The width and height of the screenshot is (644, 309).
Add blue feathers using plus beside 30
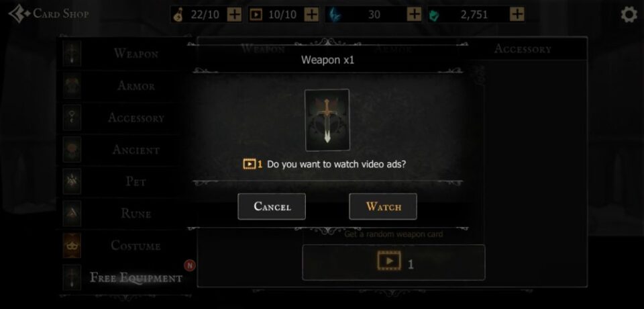(414, 15)
